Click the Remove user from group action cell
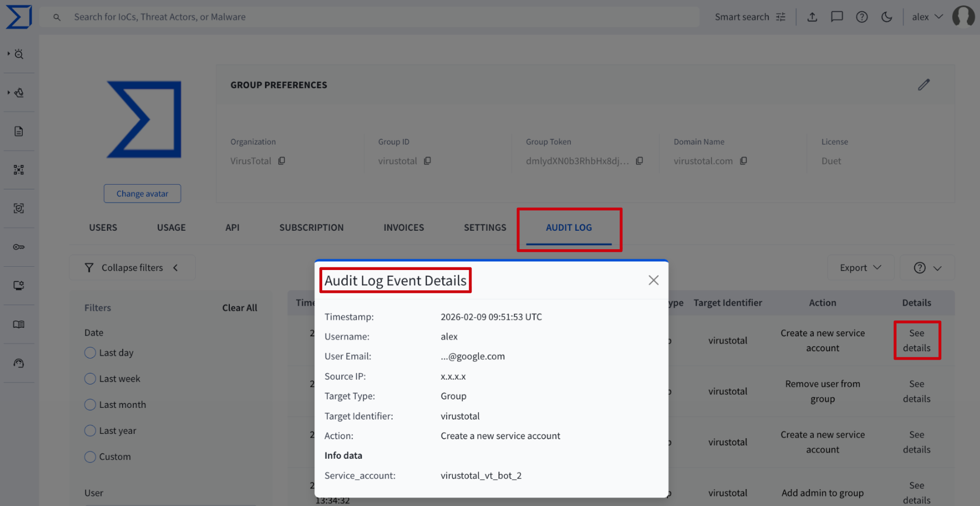 point(823,391)
